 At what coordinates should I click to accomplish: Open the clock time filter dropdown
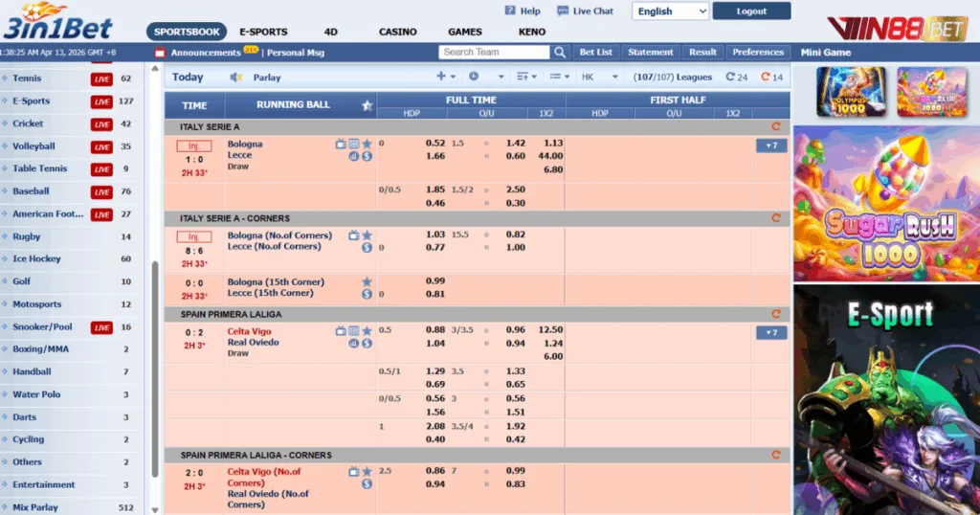coord(486,77)
